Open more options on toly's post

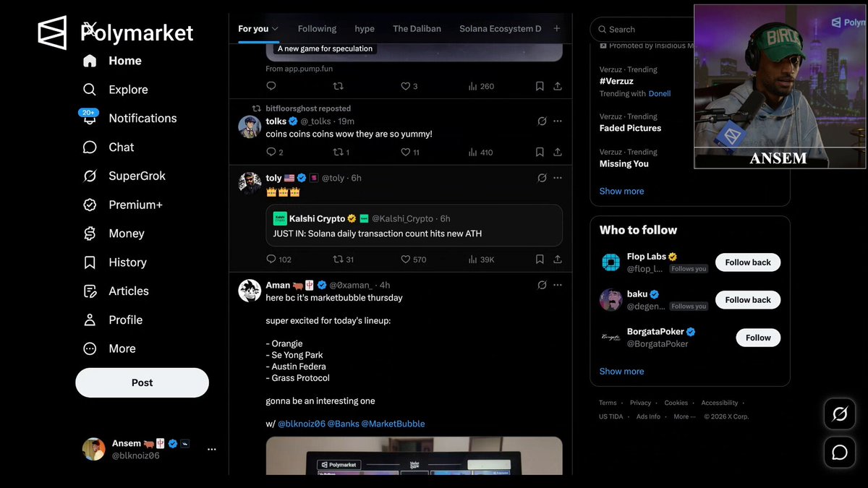pos(558,178)
